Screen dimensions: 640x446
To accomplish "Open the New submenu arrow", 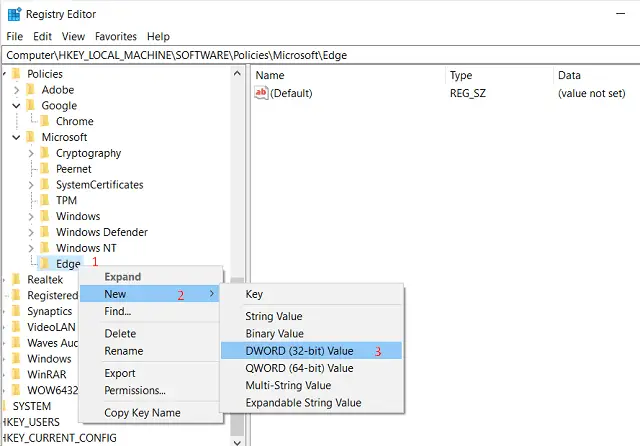I will 211,294.
